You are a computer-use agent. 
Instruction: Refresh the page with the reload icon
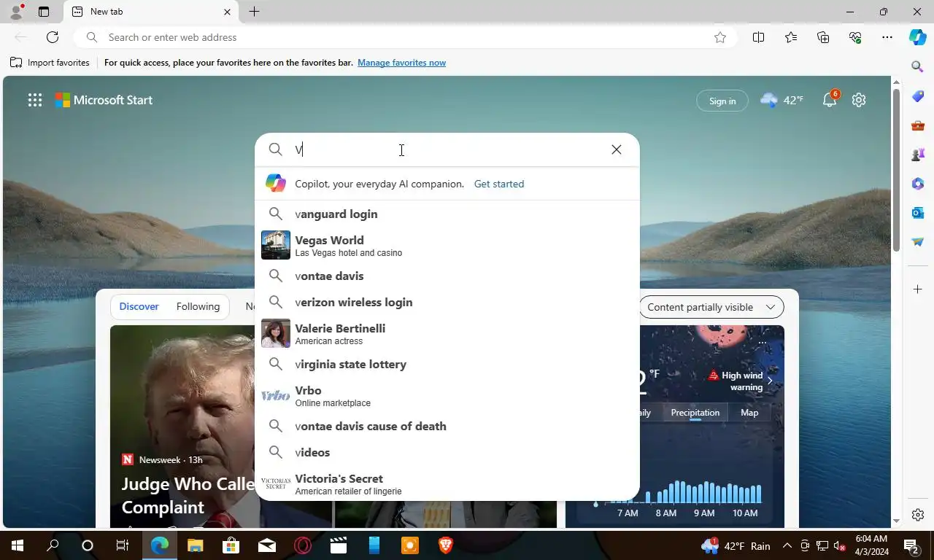pyautogui.click(x=53, y=37)
